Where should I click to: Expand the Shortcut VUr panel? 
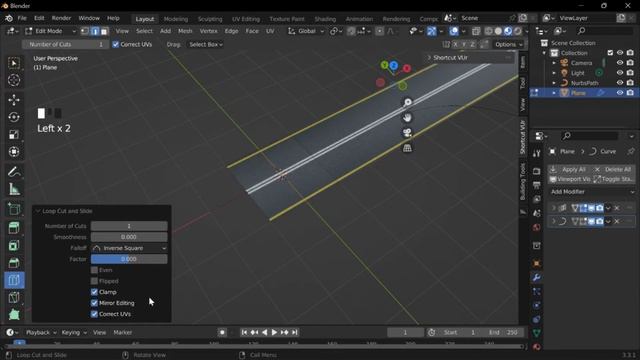[429, 58]
